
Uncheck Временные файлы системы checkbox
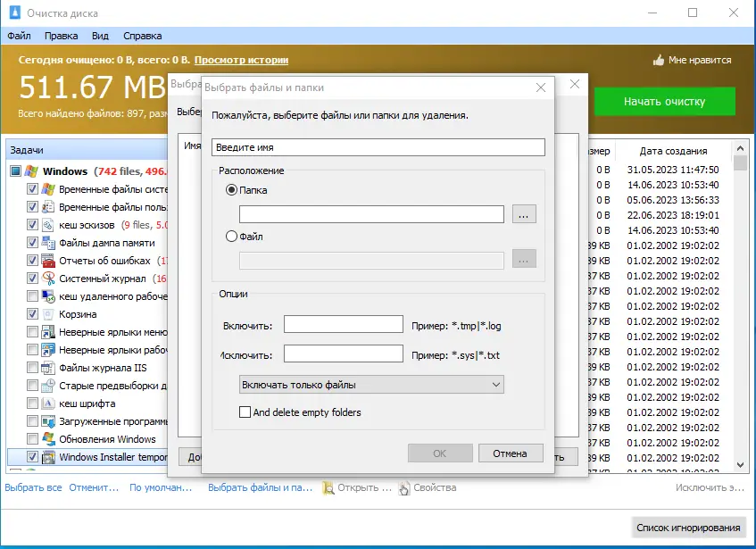click(32, 189)
